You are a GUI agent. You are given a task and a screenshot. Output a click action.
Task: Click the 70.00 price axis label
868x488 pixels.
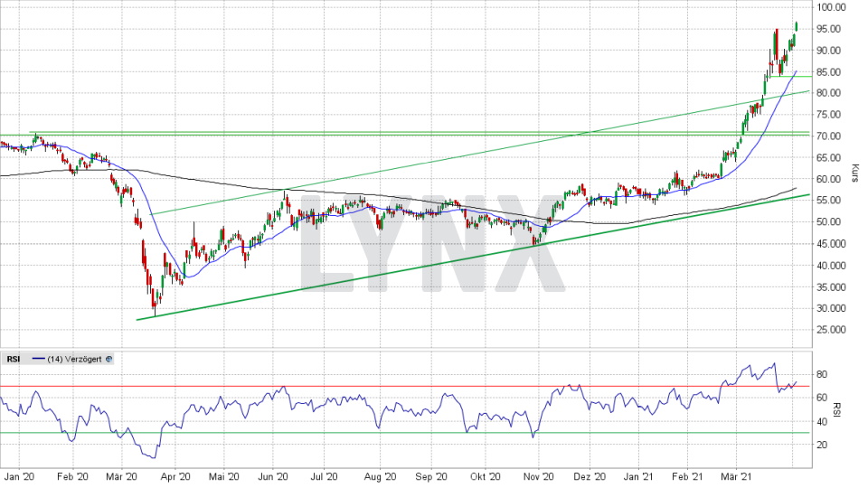(829, 136)
